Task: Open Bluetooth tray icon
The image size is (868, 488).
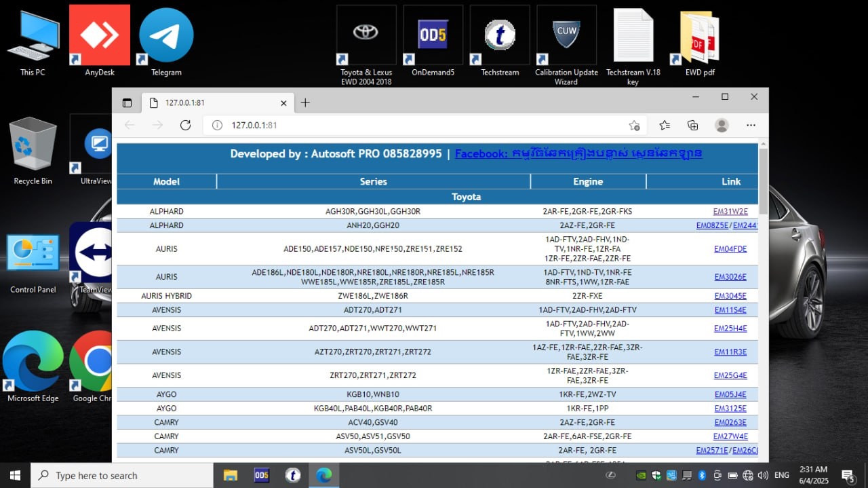Action: pyautogui.click(x=703, y=475)
